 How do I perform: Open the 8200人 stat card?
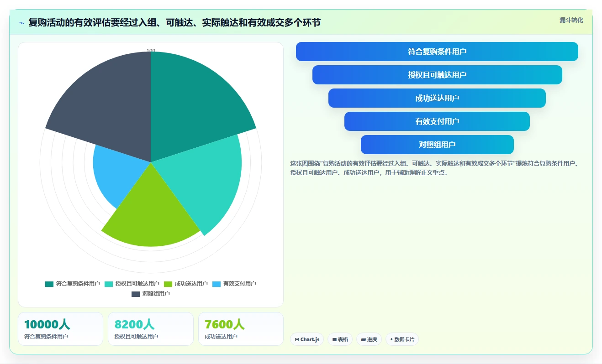click(151, 329)
